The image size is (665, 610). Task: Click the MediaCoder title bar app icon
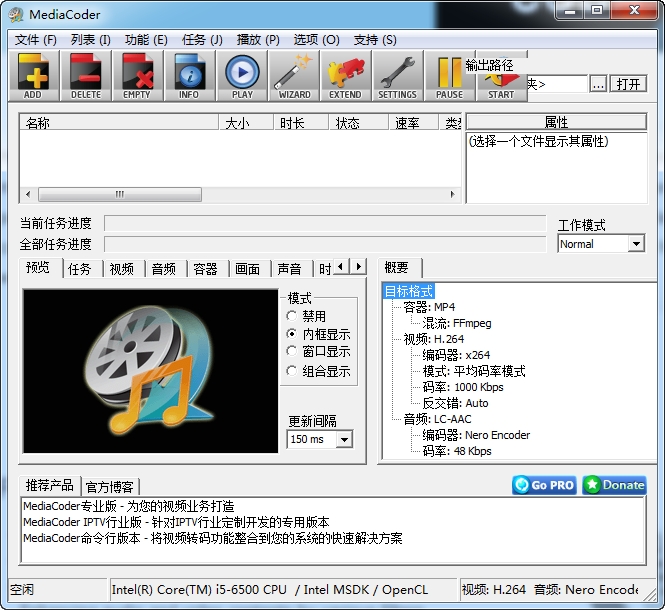click(x=16, y=15)
